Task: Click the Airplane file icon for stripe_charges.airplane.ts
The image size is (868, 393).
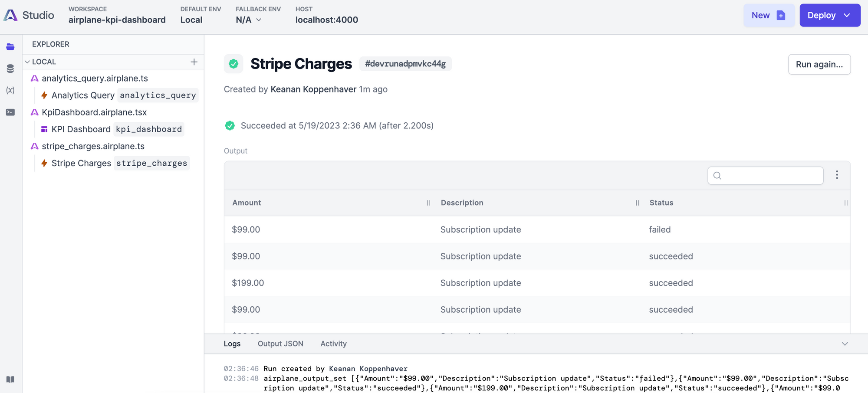Action: coord(35,147)
